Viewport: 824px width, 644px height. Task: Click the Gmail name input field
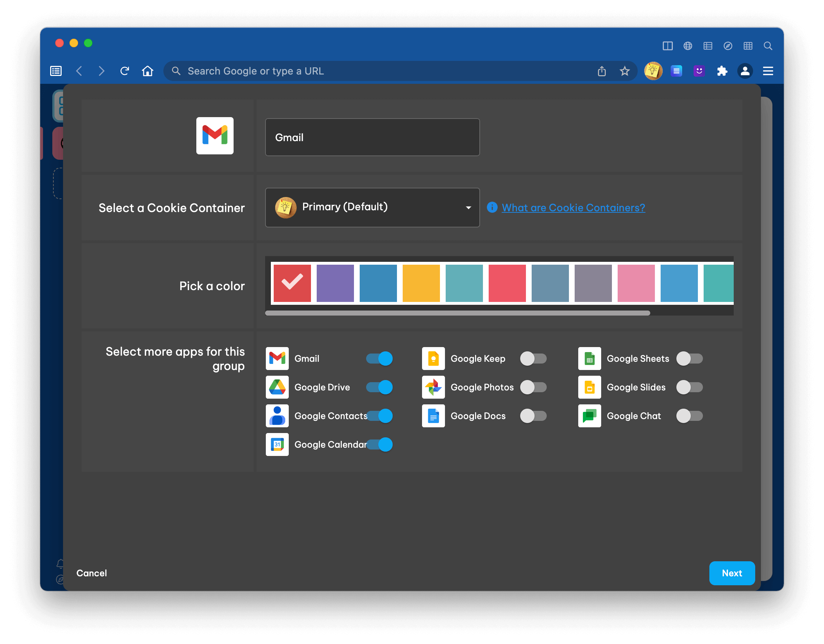point(372,137)
